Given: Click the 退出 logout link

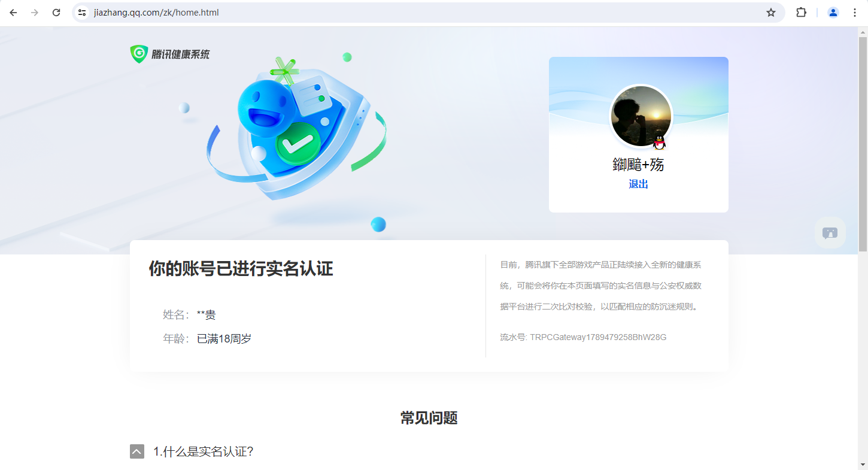Looking at the screenshot, I should (639, 184).
